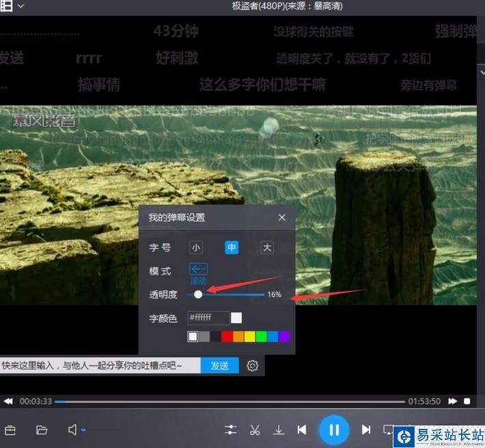Open the toolbox briefcase icon

10,430
